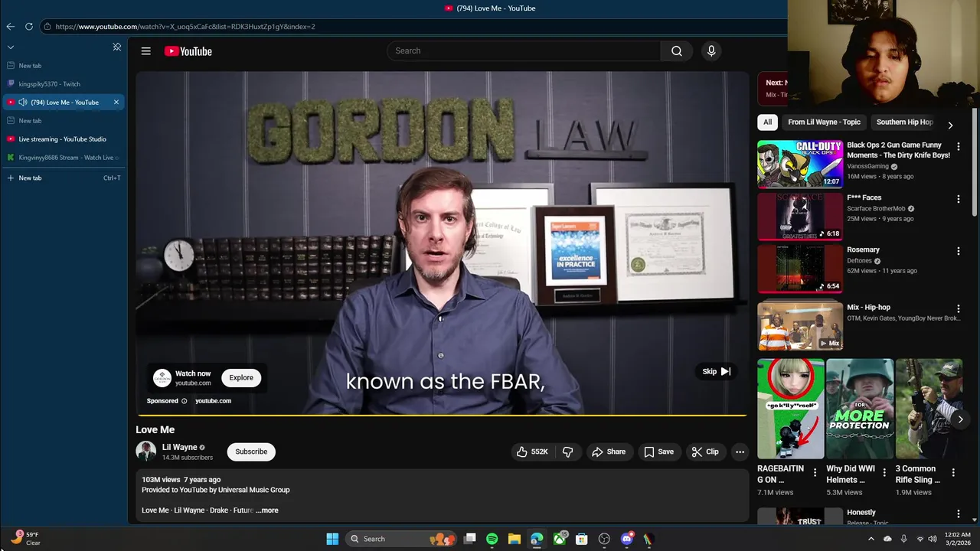Image resolution: width=980 pixels, height=551 pixels.
Task: Save the video to playlist
Action: 658,452
